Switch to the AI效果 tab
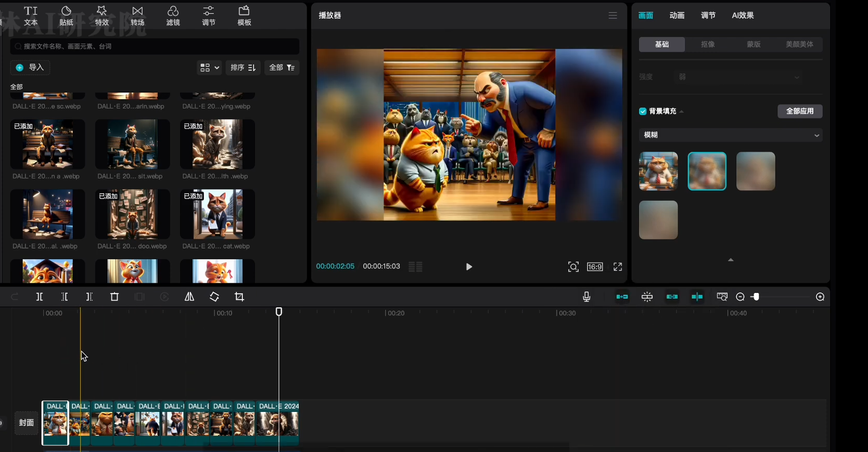 [x=743, y=16]
